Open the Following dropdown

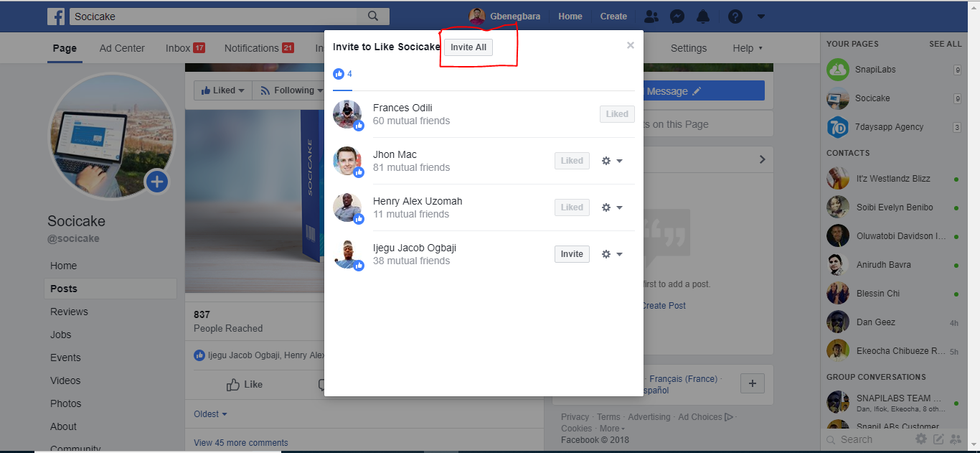pos(290,90)
